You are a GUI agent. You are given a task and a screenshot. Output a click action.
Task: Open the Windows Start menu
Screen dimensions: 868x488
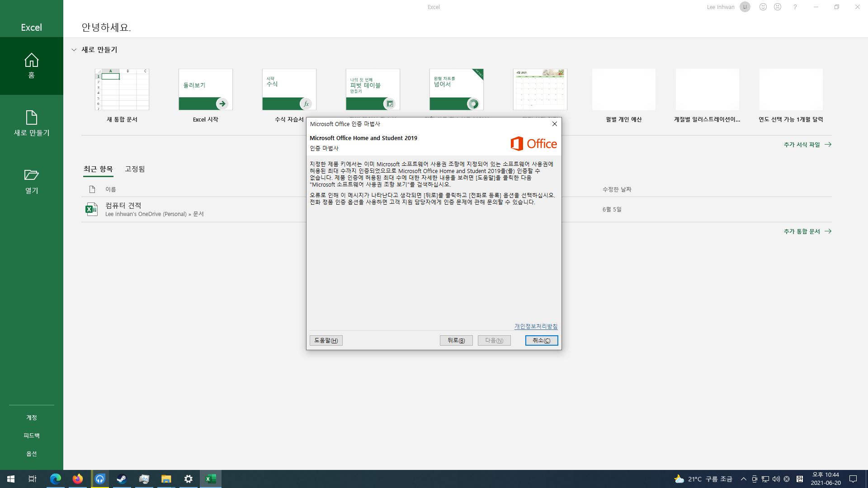(x=11, y=479)
